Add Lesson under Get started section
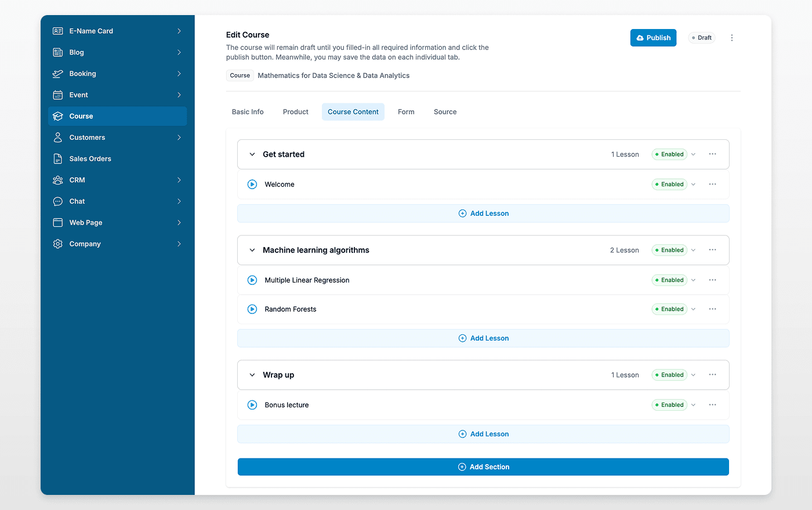The image size is (812, 510). [x=483, y=214]
